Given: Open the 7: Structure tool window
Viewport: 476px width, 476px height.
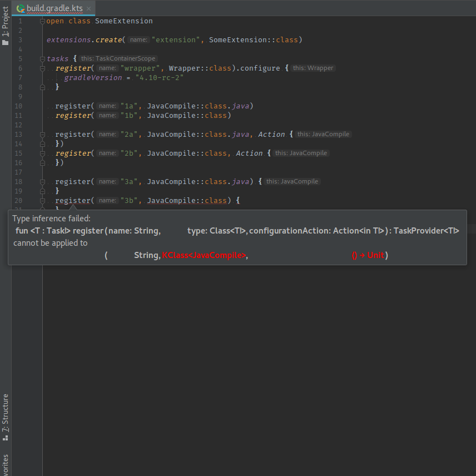Looking at the screenshot, I should 5,413.
